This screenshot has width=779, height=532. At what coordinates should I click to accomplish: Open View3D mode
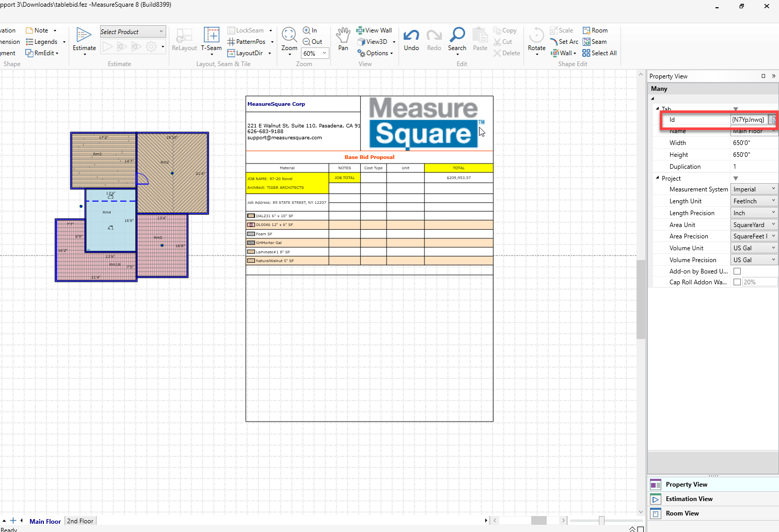tap(372, 42)
